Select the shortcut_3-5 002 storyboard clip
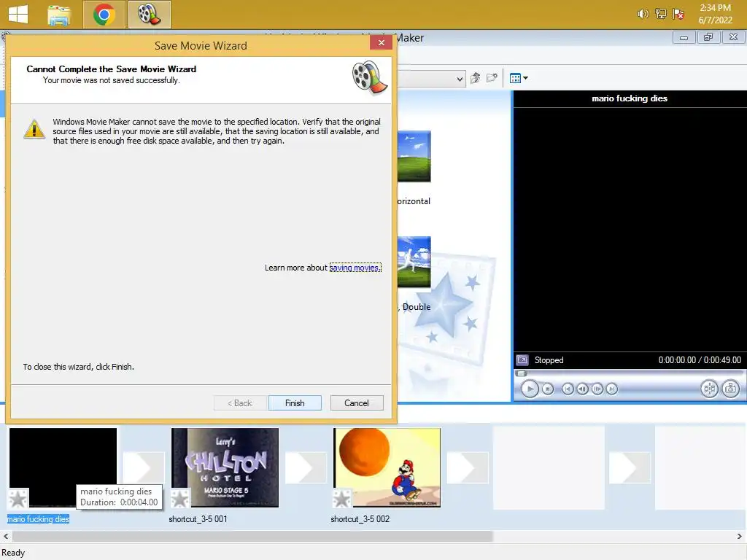Screen dimensions: 747x560 pyautogui.click(x=387, y=467)
